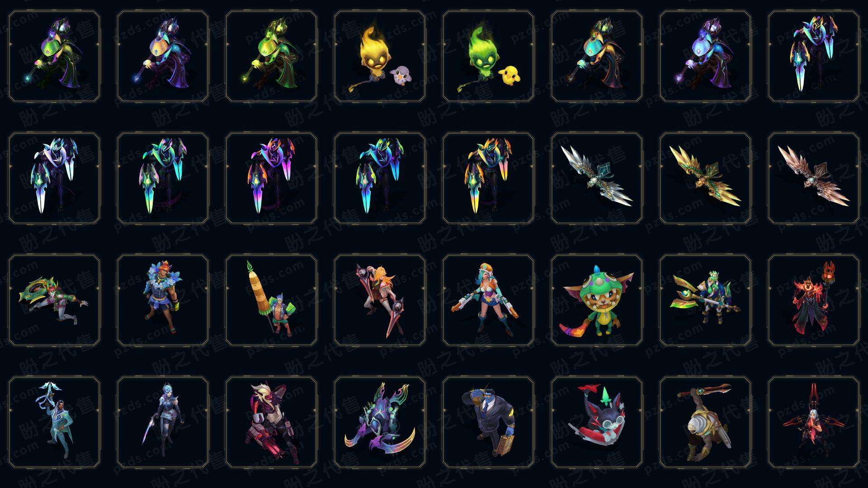The image size is (868, 488).
Task: Pick the red demonic mage skin
Action: click(x=814, y=300)
